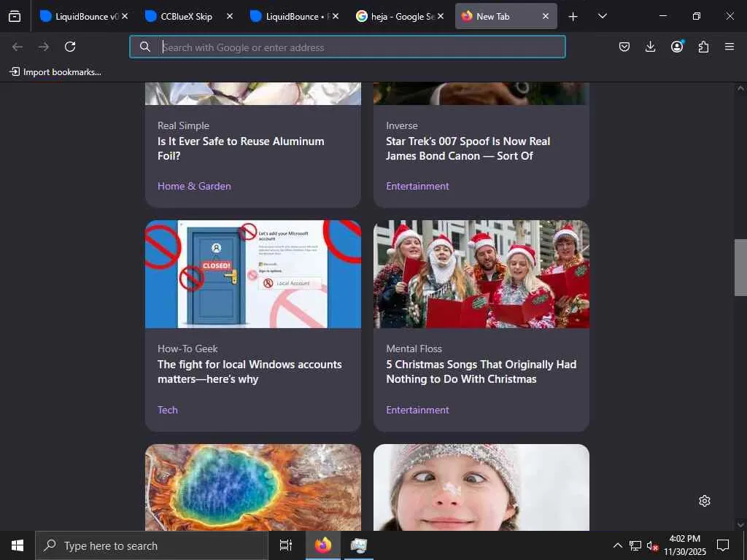
Task: Show hidden system tray icons
Action: [617, 545]
